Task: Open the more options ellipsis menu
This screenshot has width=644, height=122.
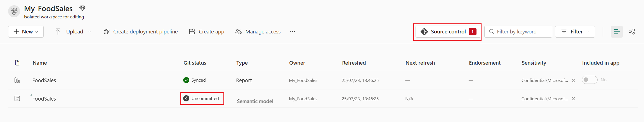Action: [292, 32]
